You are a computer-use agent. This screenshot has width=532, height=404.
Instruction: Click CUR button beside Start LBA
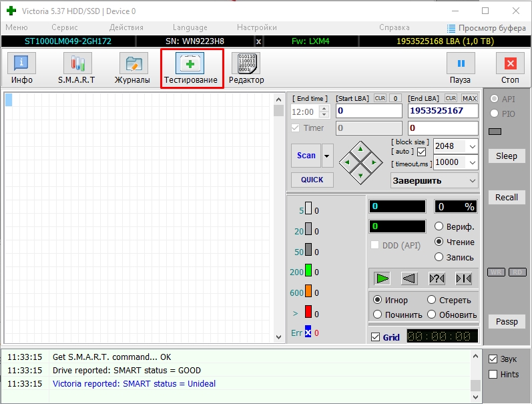tap(380, 98)
